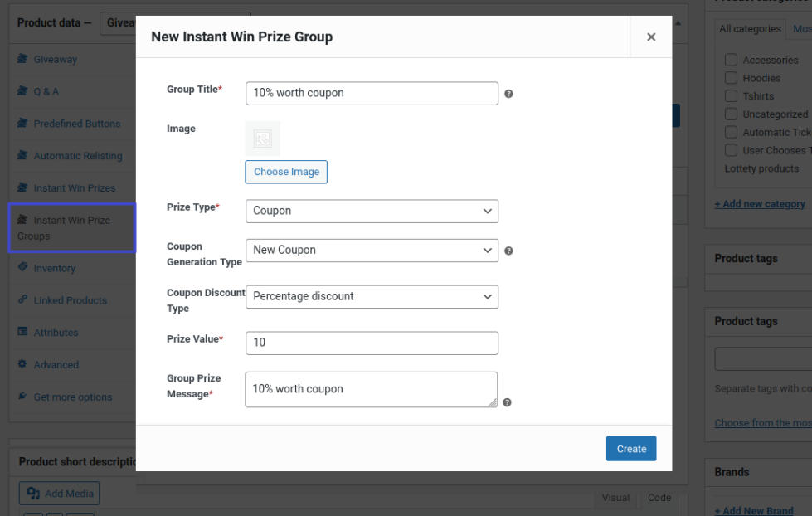Select the Attributes tab icon

tap(23, 332)
